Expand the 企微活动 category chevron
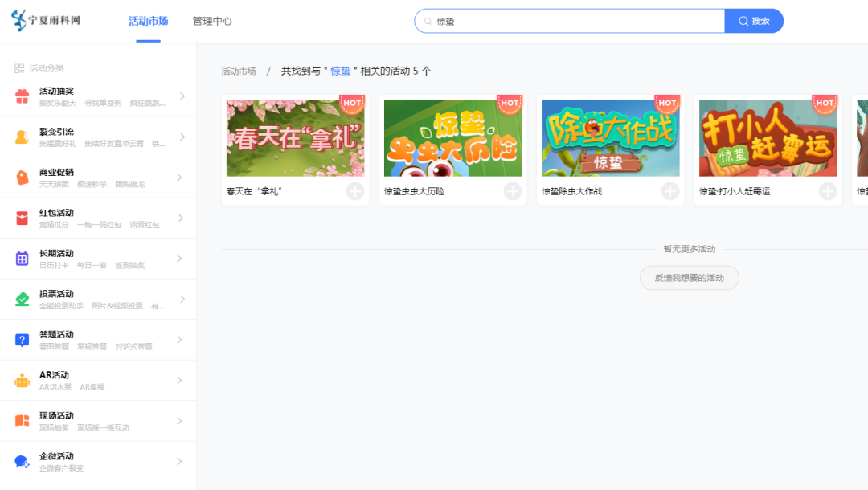The width and height of the screenshot is (868, 490). pyautogui.click(x=179, y=461)
